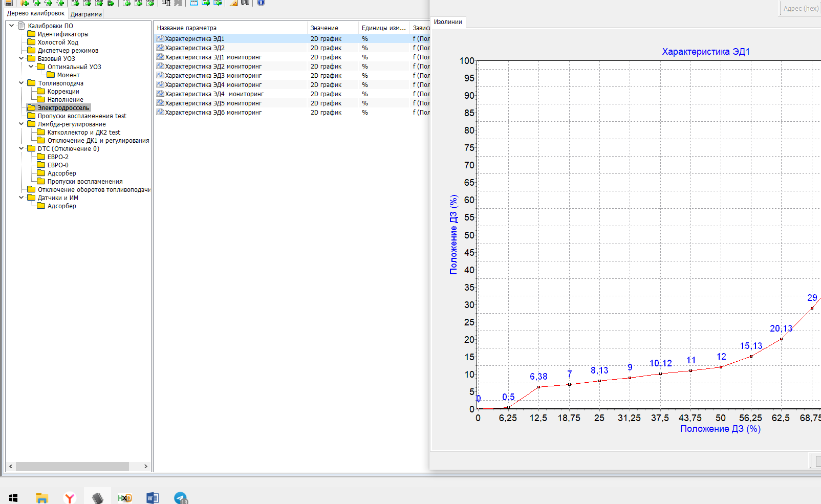Click the binoculars search icon
The image size is (821, 504).
click(245, 3)
